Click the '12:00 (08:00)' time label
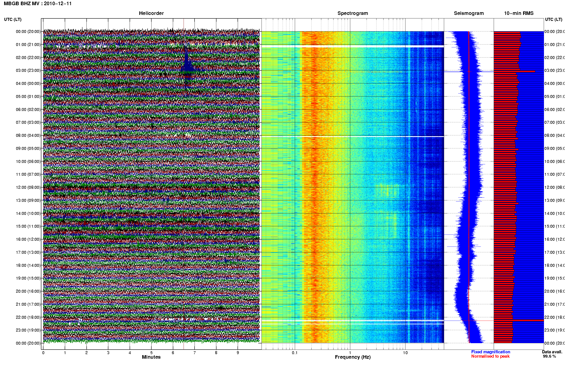Image resolution: width=588 pixels, height=368 pixels. click(x=28, y=187)
